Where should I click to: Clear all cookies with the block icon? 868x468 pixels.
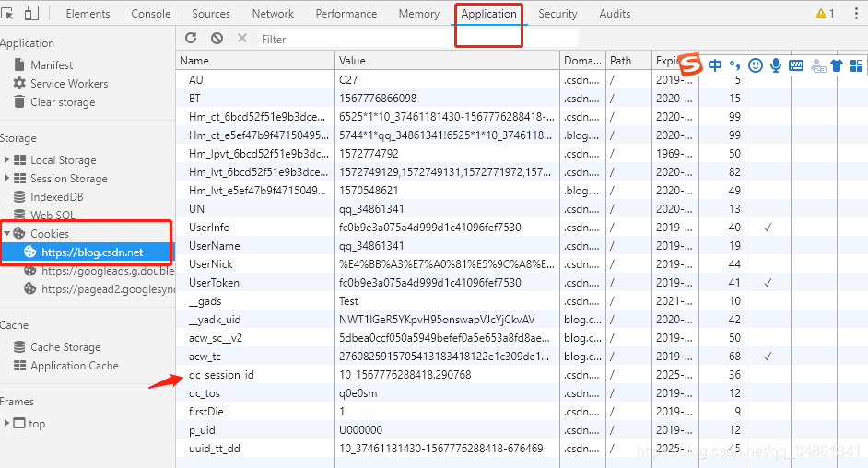pos(217,38)
